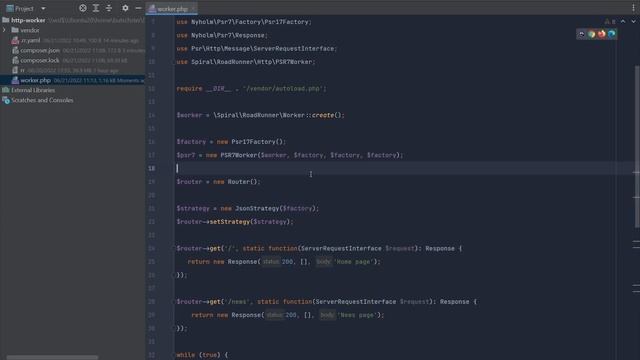Click the create() method call
640x360 pixels.
coord(328,115)
